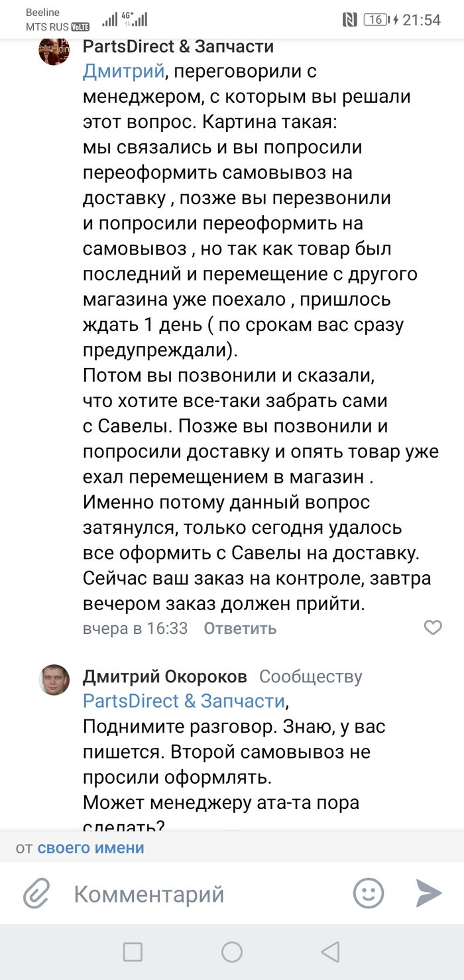The image size is (464, 980).
Task: Open recent apps with square button
Action: click(133, 952)
